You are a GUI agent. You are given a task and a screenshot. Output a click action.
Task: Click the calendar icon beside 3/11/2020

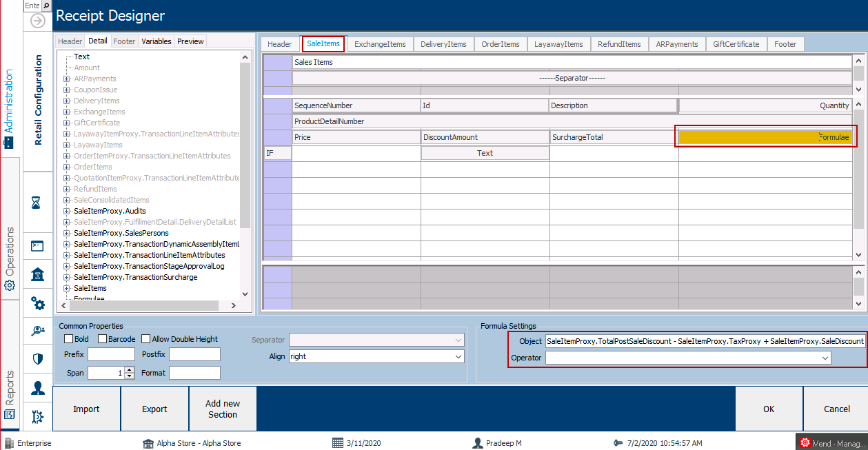pyautogui.click(x=337, y=443)
